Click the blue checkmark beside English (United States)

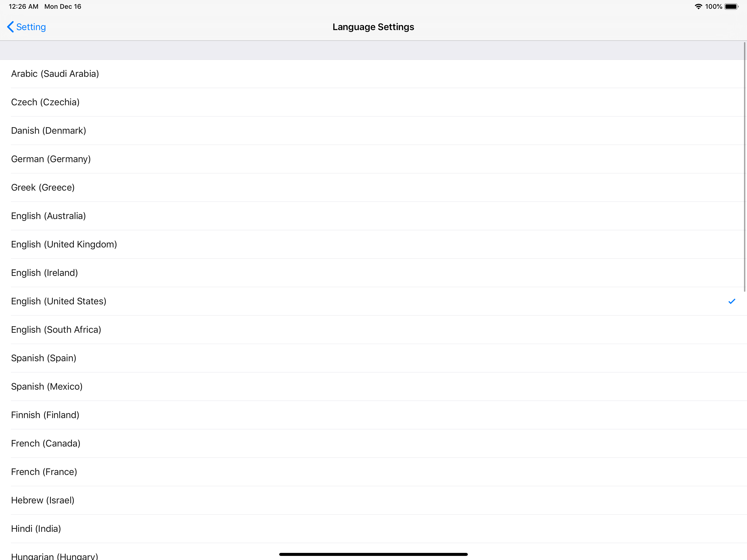(x=732, y=301)
